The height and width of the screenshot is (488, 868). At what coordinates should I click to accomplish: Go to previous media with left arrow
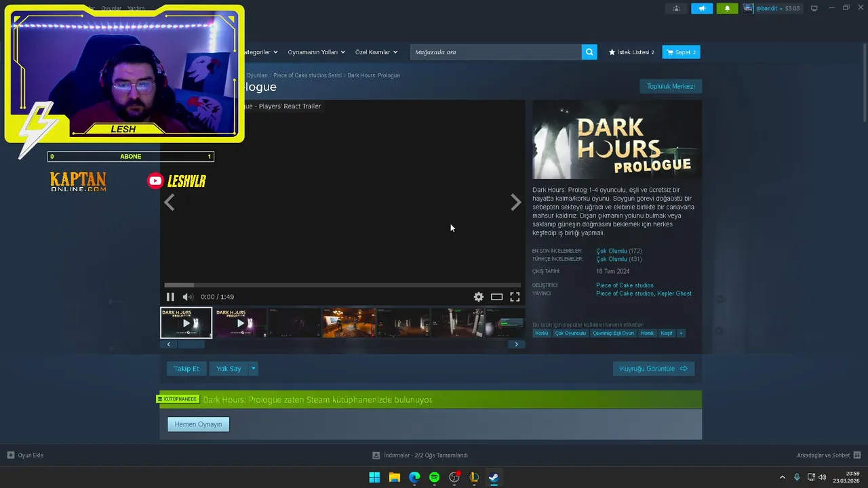pyautogui.click(x=169, y=202)
